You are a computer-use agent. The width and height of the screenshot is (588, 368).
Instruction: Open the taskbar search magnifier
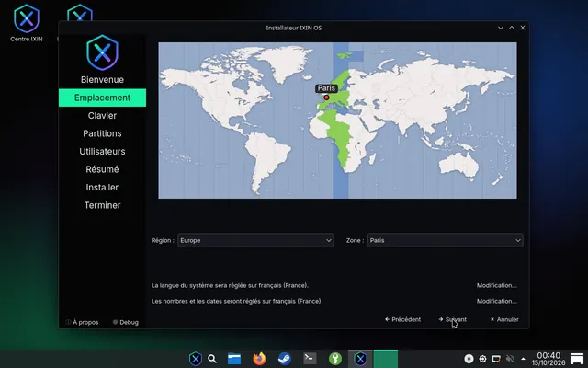pyautogui.click(x=212, y=359)
